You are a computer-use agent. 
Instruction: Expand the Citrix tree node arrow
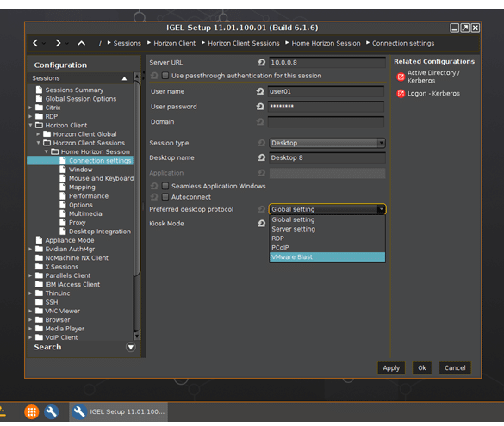click(x=30, y=108)
